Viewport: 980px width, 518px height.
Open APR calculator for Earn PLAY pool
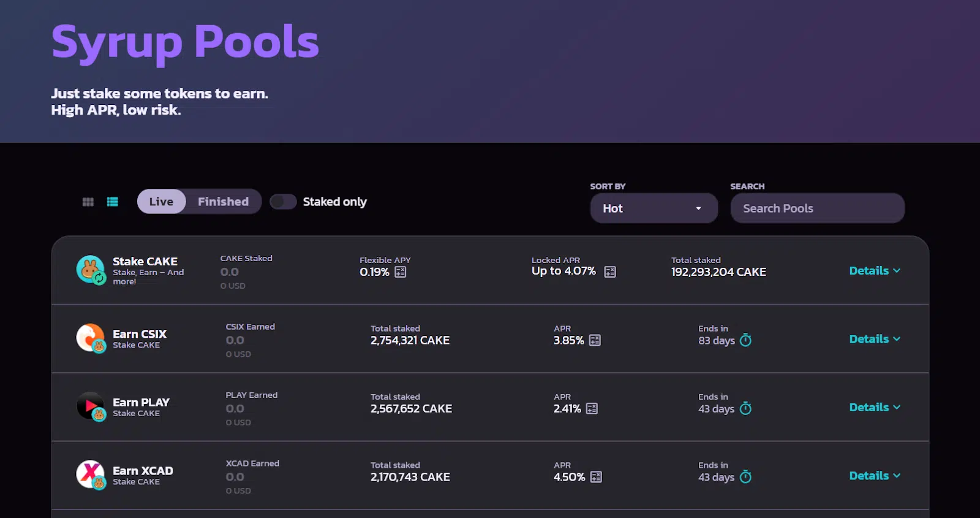click(592, 408)
